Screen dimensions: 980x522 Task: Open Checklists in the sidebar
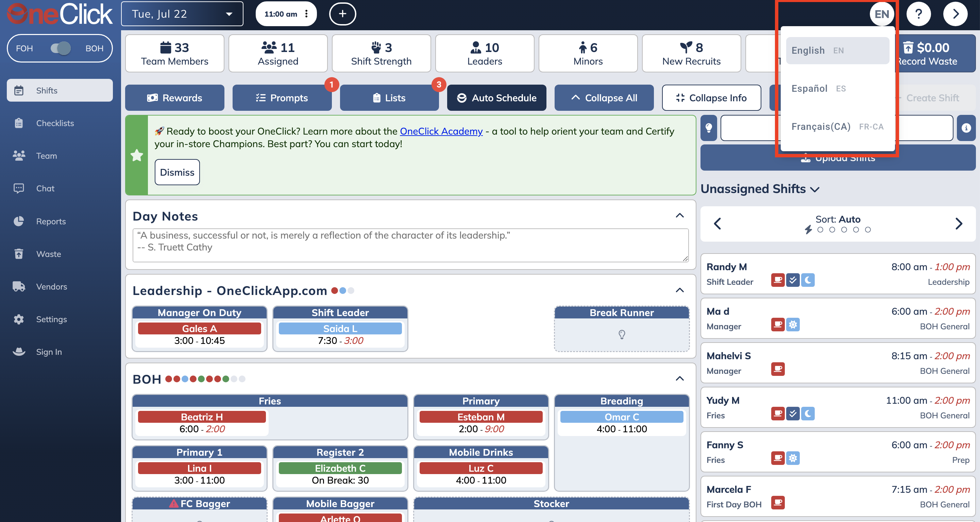60,123
